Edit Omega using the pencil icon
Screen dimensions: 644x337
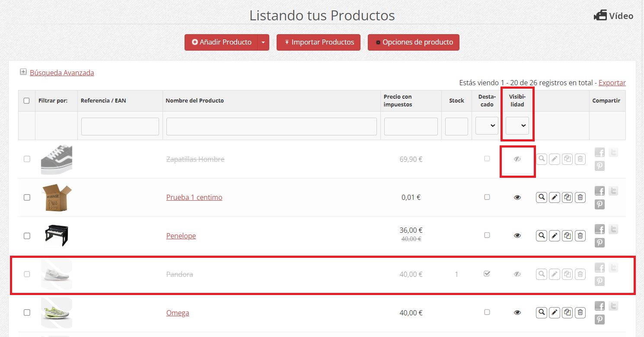(x=554, y=312)
